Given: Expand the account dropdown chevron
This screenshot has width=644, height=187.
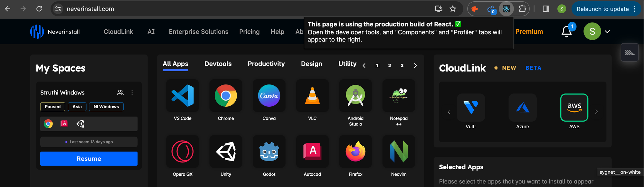Looking at the screenshot, I should (x=607, y=32).
